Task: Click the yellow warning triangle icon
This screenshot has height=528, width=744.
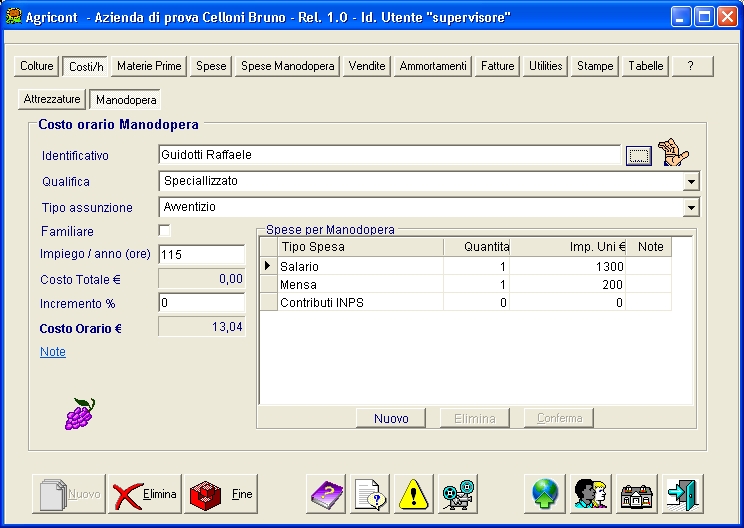Action: (x=414, y=494)
